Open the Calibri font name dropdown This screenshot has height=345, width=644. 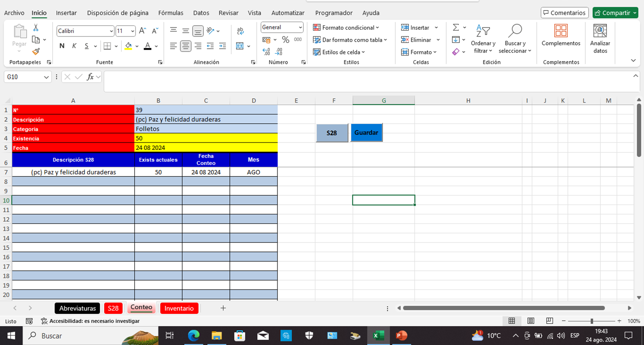tap(111, 31)
